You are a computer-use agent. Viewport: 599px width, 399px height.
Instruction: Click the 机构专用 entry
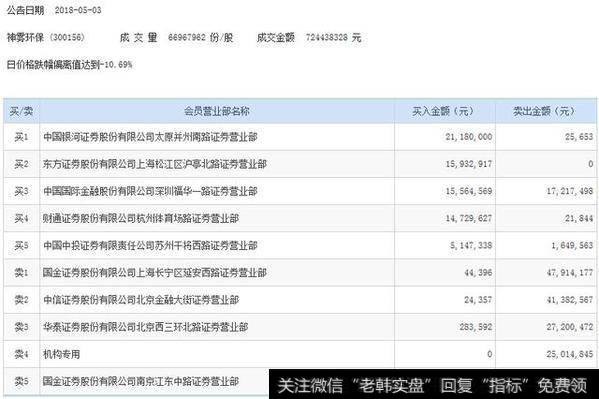point(61,354)
